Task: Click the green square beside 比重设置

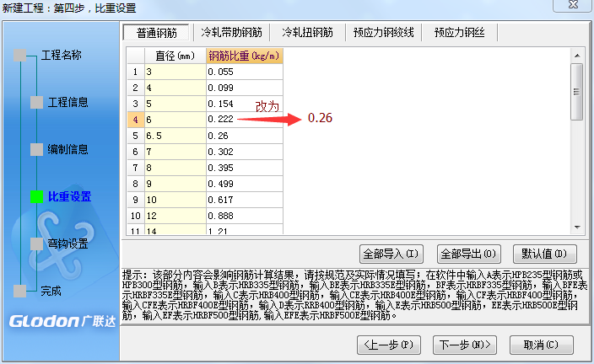Action: [x=37, y=197]
